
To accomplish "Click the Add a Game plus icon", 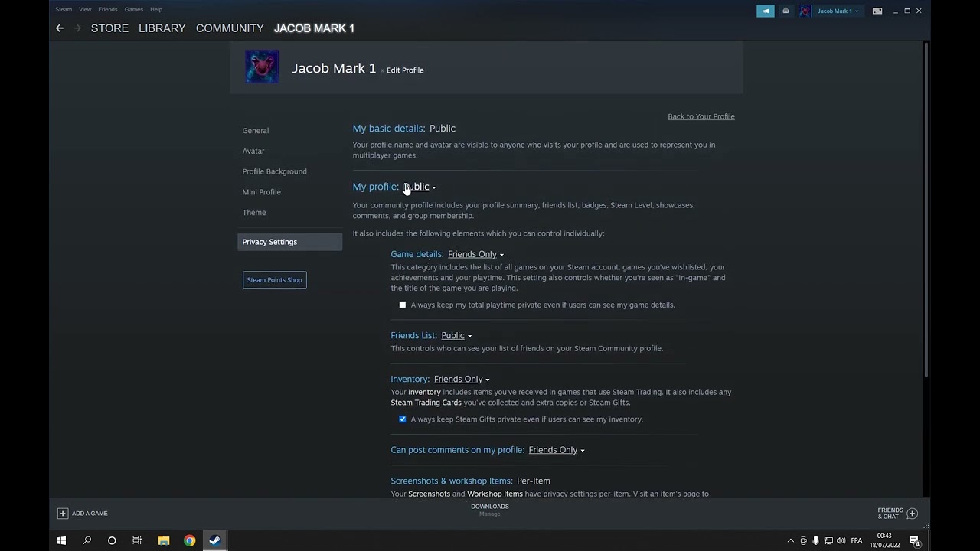I will (63, 514).
